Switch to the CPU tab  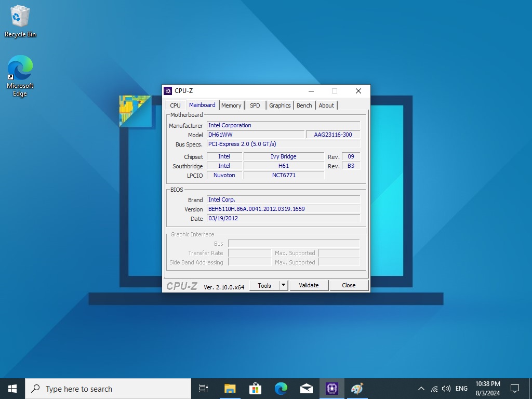point(176,105)
